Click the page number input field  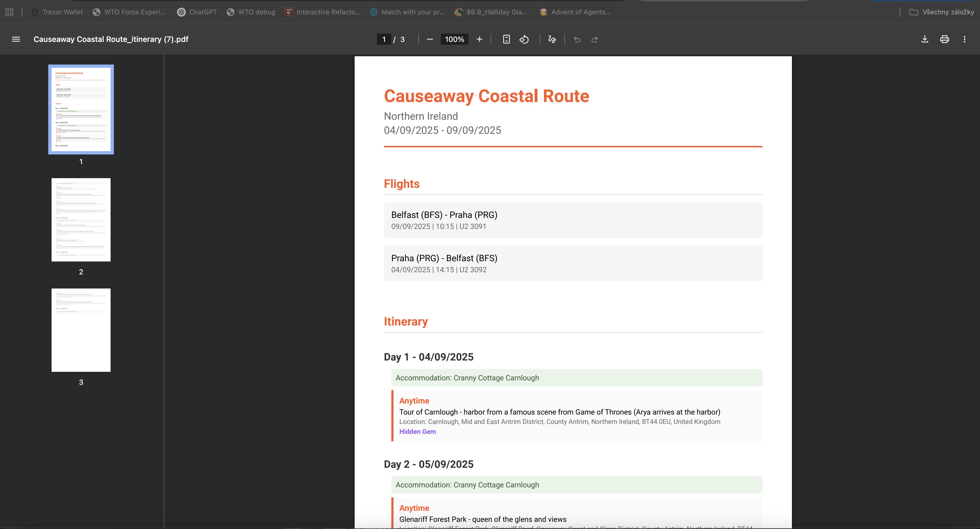pos(384,39)
